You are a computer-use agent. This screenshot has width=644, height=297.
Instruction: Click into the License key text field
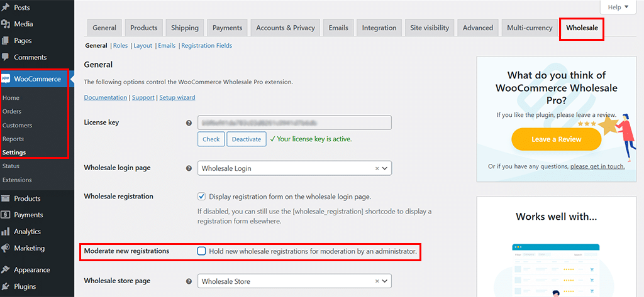tap(294, 122)
